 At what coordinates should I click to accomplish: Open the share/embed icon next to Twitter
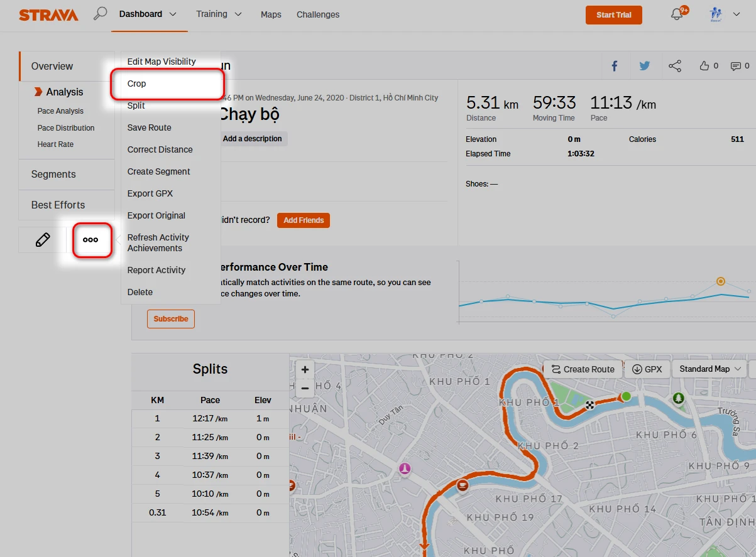coord(676,65)
